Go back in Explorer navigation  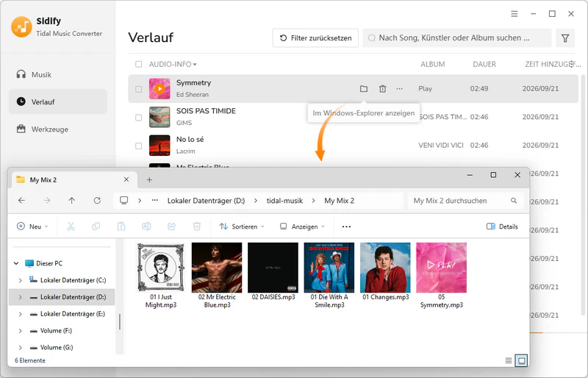click(x=21, y=201)
